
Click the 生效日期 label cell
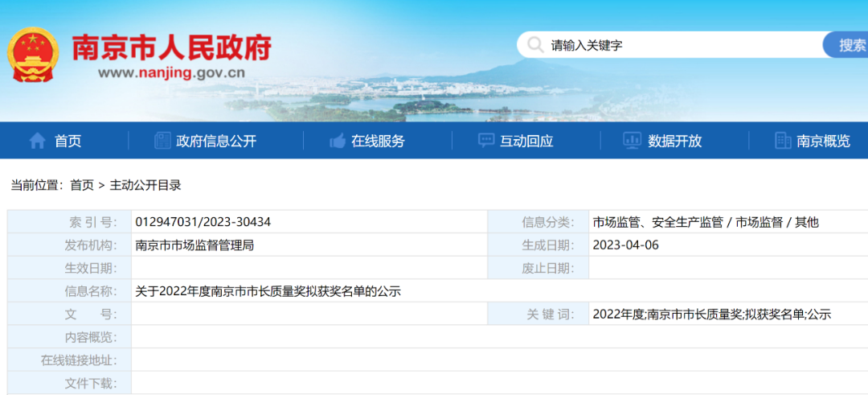tap(70, 269)
